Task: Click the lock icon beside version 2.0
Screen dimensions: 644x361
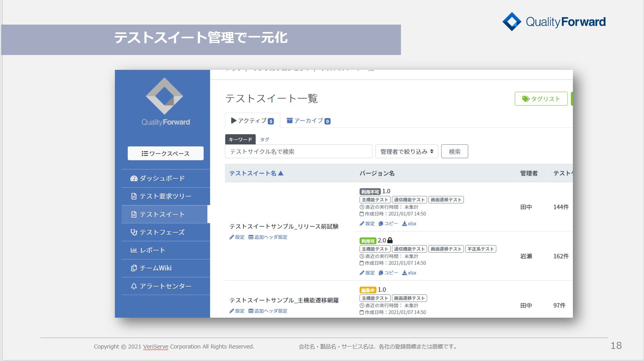Action: 390,240
